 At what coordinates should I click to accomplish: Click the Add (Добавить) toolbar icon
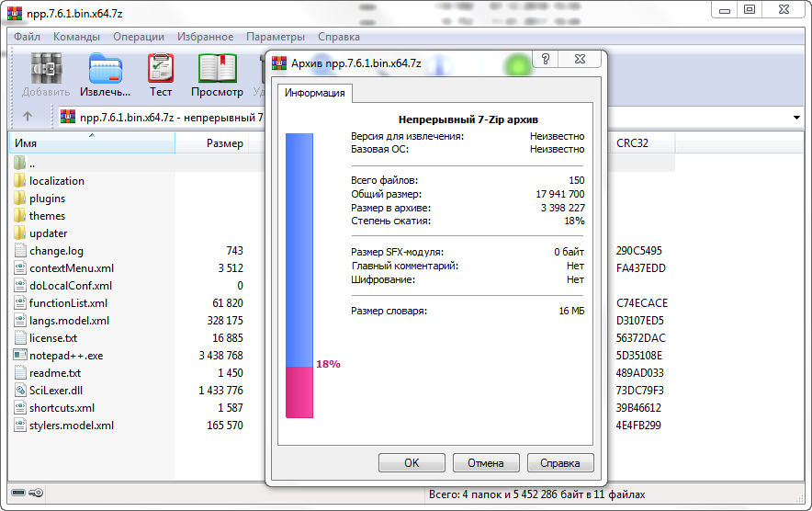pyautogui.click(x=46, y=70)
